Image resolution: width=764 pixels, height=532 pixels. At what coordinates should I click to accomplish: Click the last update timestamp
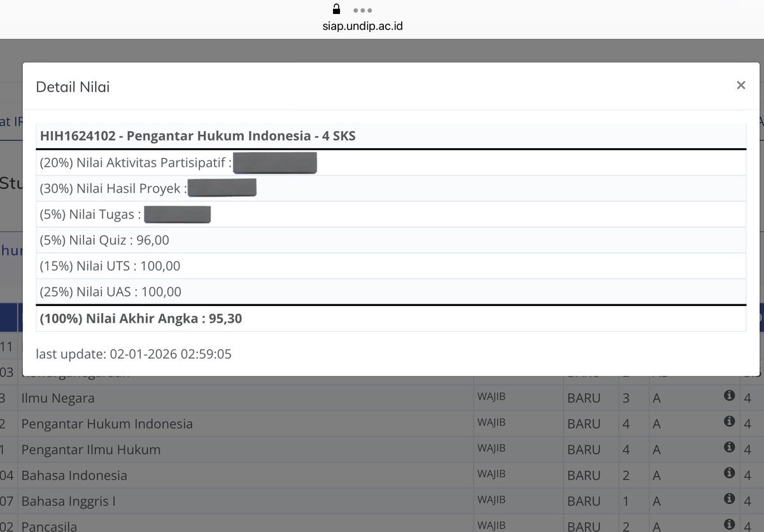click(134, 354)
